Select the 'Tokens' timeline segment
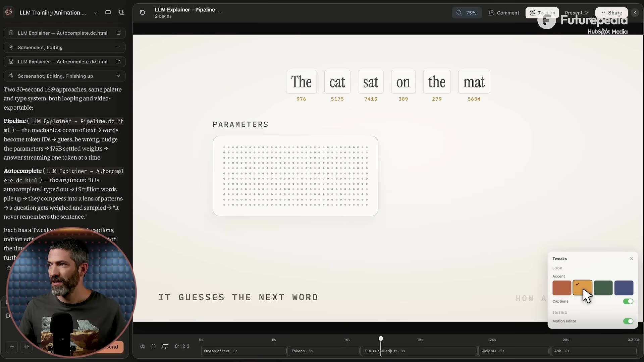The image size is (644, 362). pos(324,351)
